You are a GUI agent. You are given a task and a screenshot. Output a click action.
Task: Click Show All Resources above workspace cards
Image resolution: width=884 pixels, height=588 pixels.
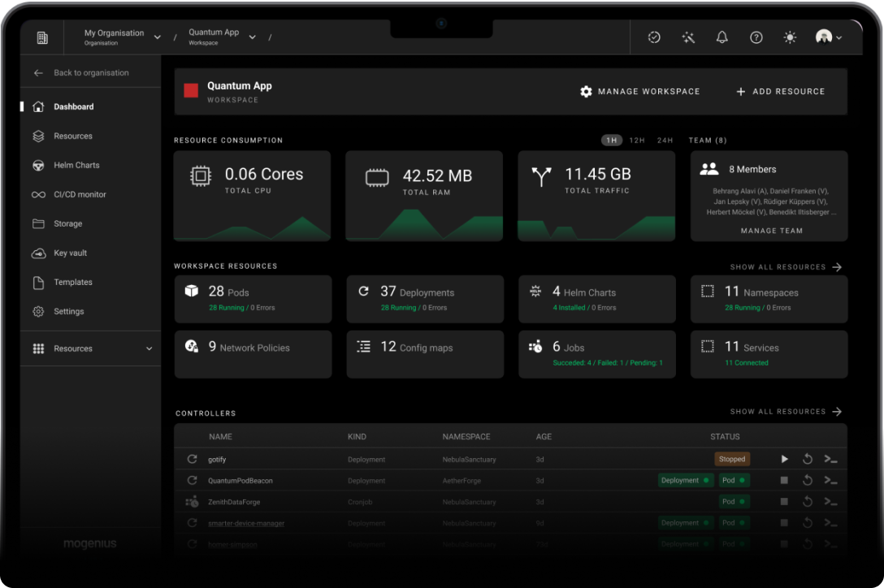786,267
